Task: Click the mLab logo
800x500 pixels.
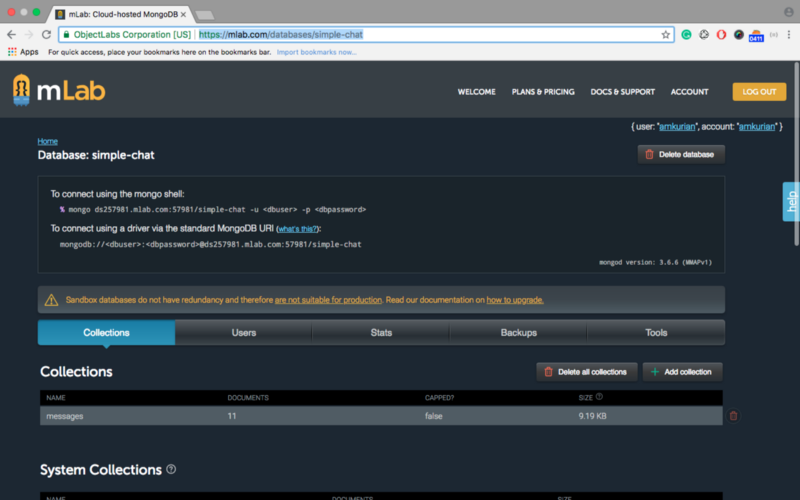Action: [59, 91]
